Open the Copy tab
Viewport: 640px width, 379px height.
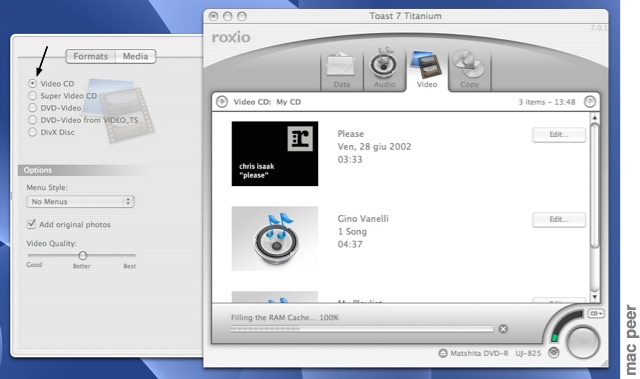coord(469,70)
